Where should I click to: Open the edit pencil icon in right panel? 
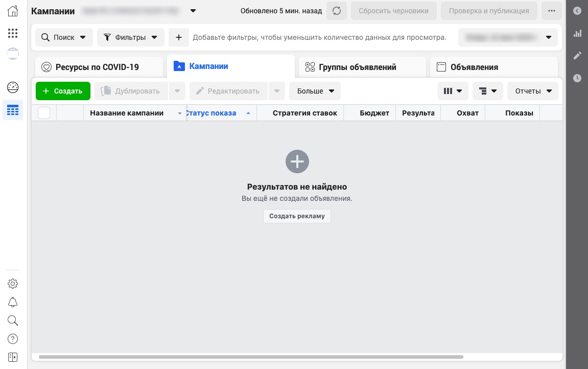click(577, 56)
